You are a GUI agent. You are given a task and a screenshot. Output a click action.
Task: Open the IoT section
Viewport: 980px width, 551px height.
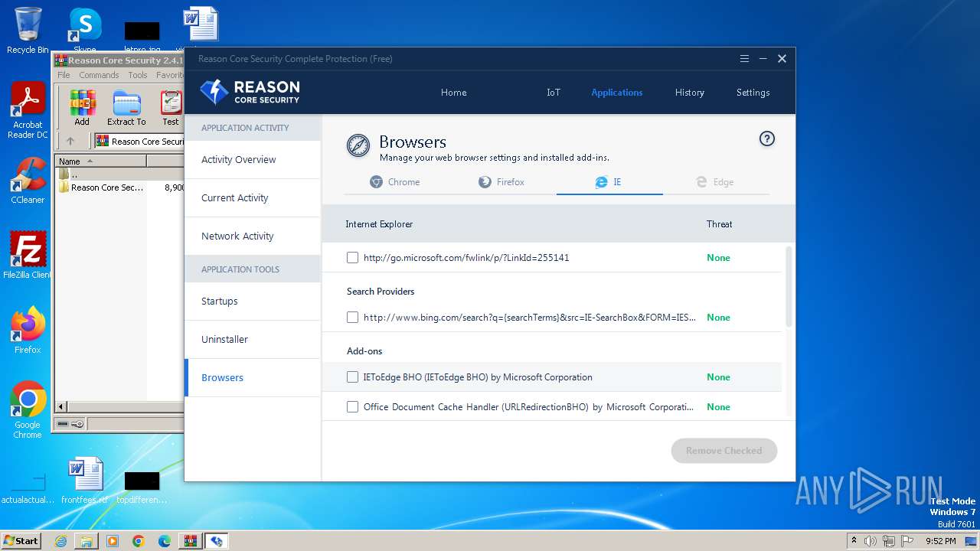click(x=554, y=93)
